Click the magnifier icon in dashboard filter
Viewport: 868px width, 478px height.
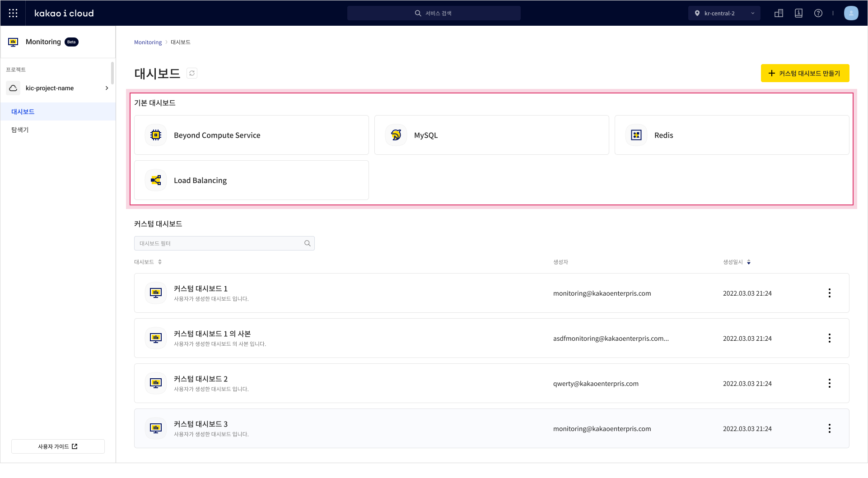coord(308,243)
